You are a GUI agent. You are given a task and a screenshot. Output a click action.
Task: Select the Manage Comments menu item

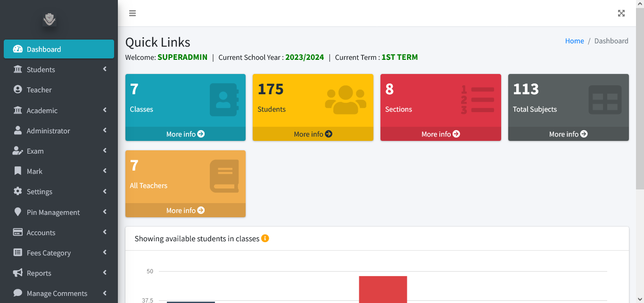tap(59, 293)
